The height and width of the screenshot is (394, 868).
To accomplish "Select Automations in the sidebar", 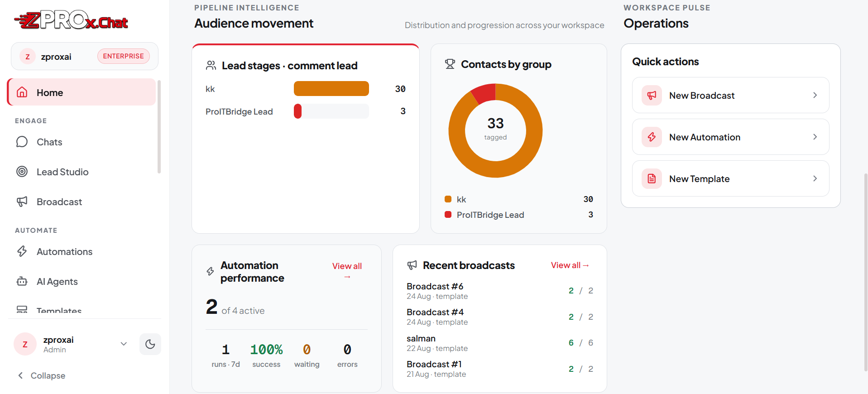I will tap(82, 251).
